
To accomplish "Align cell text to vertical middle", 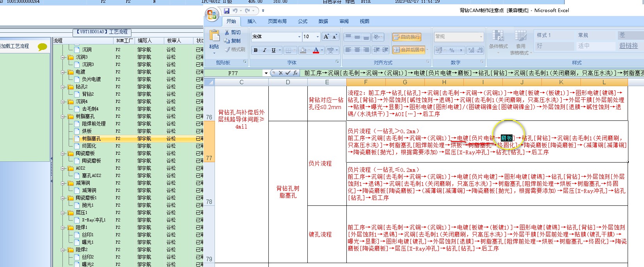I will pyautogui.click(x=357, y=37).
